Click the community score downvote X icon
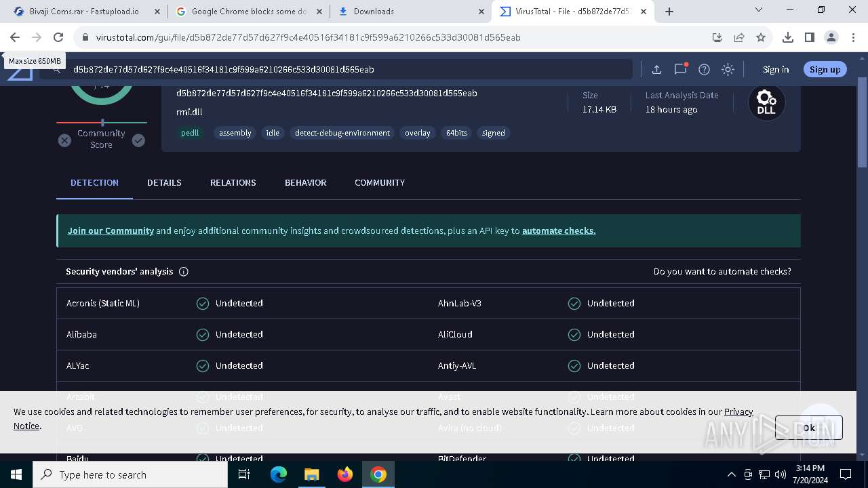The image size is (868, 488). pos(64,140)
